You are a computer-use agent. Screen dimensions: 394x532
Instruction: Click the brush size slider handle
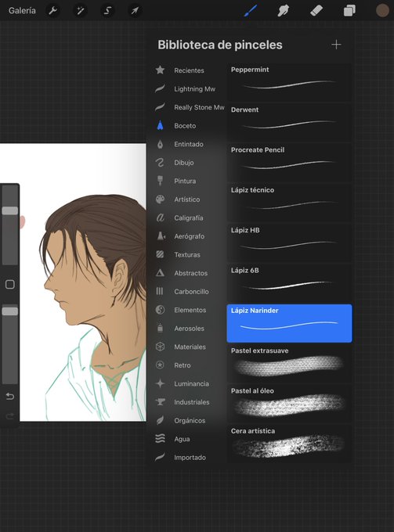tap(10, 210)
